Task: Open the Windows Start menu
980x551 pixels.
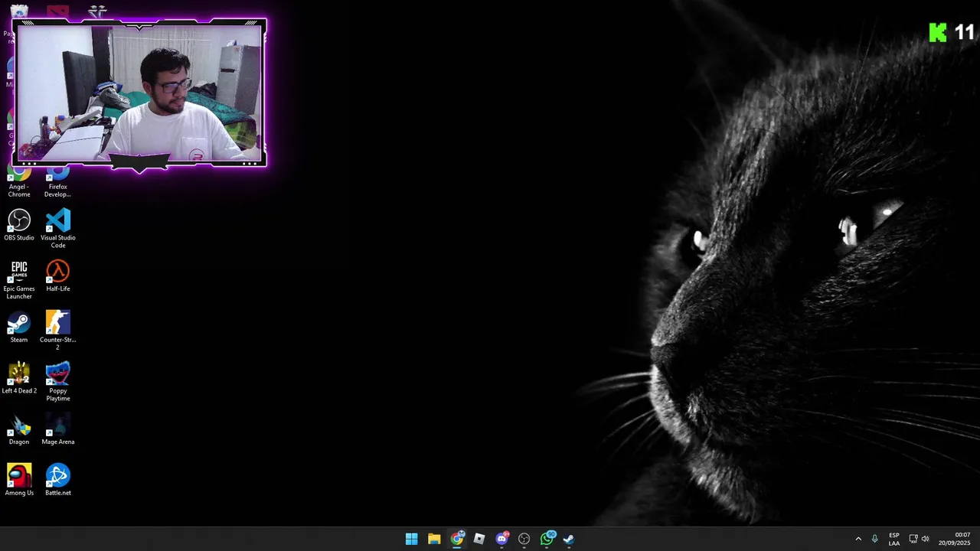Action: (x=411, y=539)
